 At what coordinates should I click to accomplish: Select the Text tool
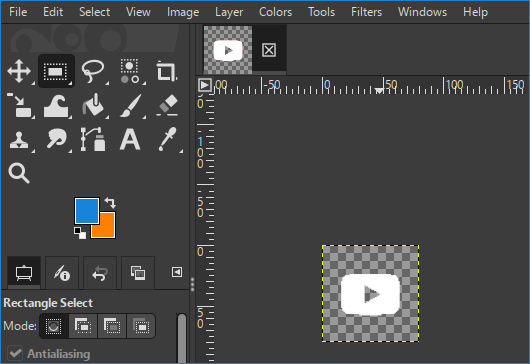[x=130, y=139]
